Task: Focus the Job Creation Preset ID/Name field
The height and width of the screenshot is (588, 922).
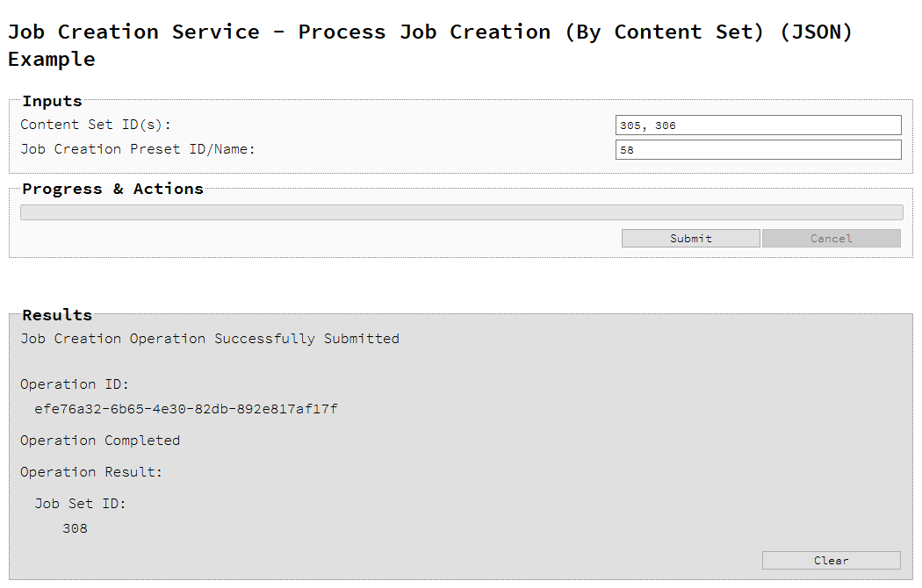Action: coord(758,150)
